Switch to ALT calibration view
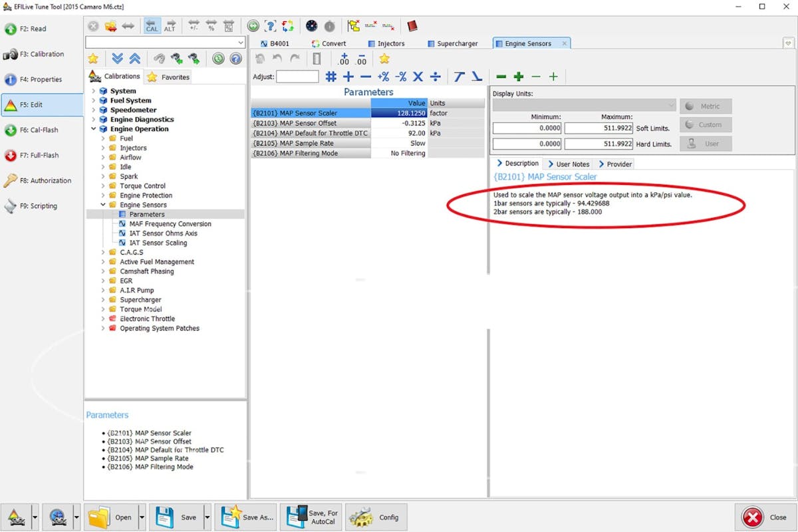This screenshot has height=532, width=798. 170,26
